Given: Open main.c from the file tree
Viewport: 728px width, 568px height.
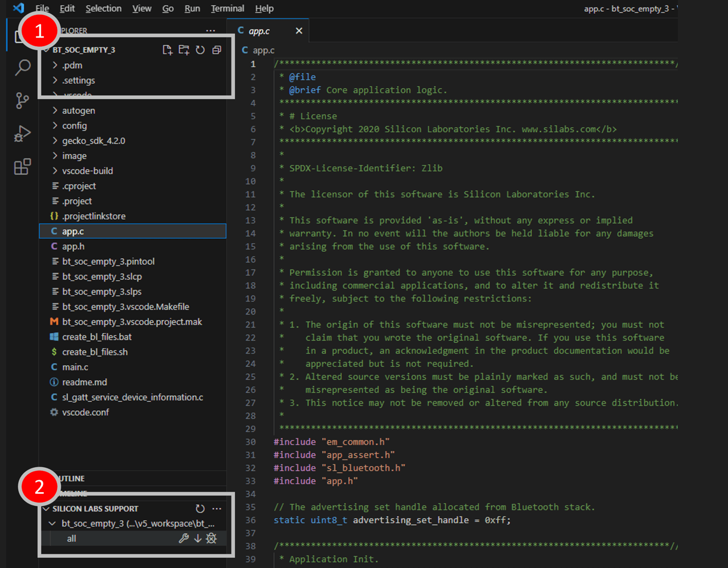Looking at the screenshot, I should click(x=75, y=367).
